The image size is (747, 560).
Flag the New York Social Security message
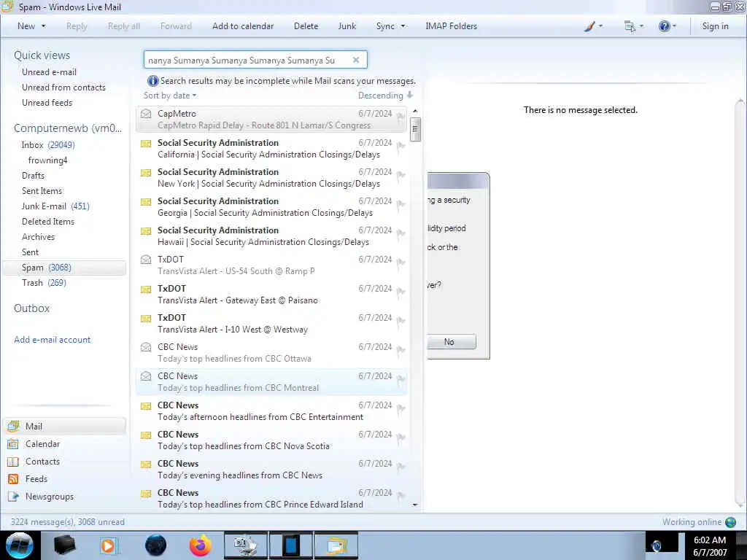(400, 175)
